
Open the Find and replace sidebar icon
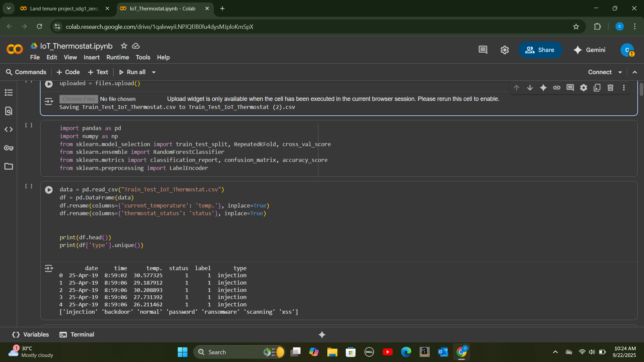click(9, 111)
